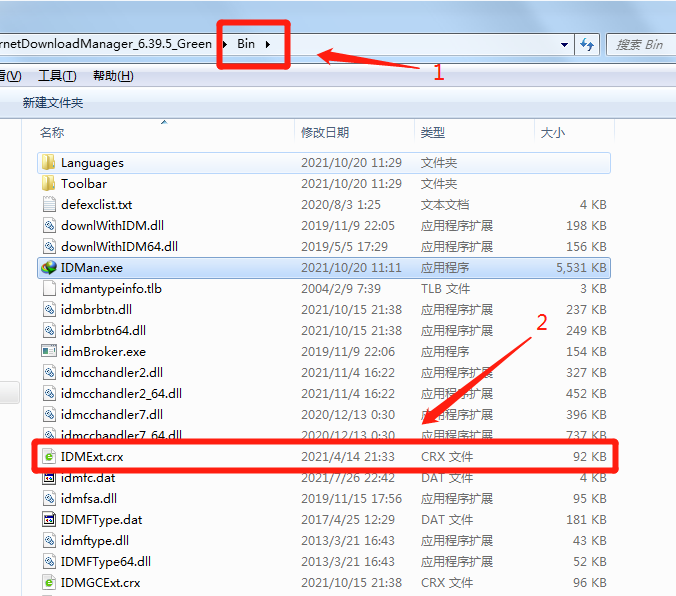Click the idmbrbtn64.dll file icon
676x596 pixels.
point(49,330)
